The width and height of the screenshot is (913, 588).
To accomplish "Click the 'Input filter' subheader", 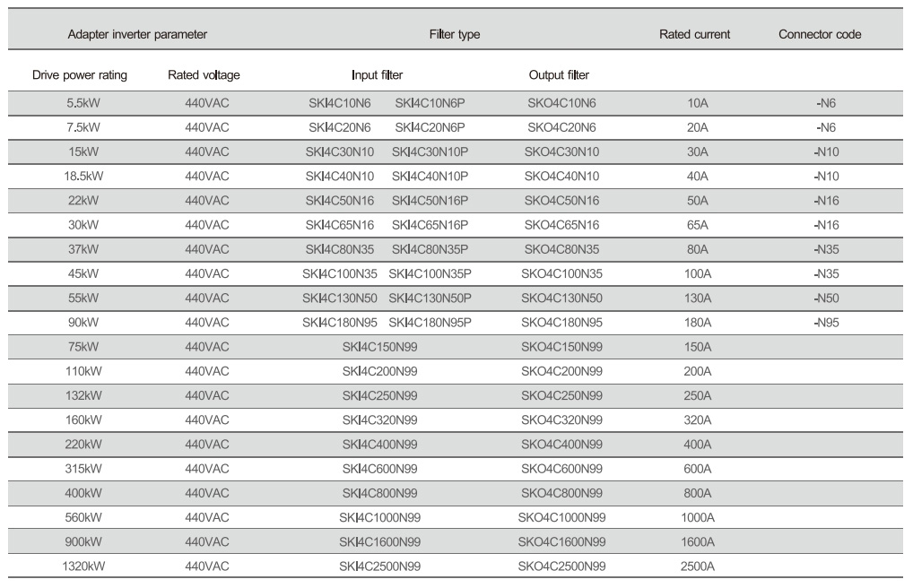I will [x=378, y=75].
